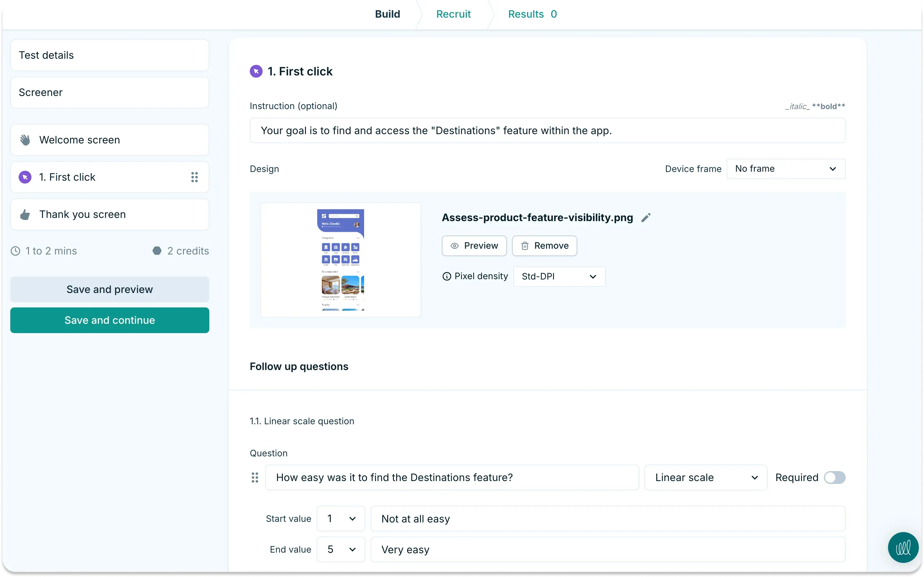The width and height of the screenshot is (924, 577).
Task: Click the Preview eye icon for the design image
Action: [454, 246]
